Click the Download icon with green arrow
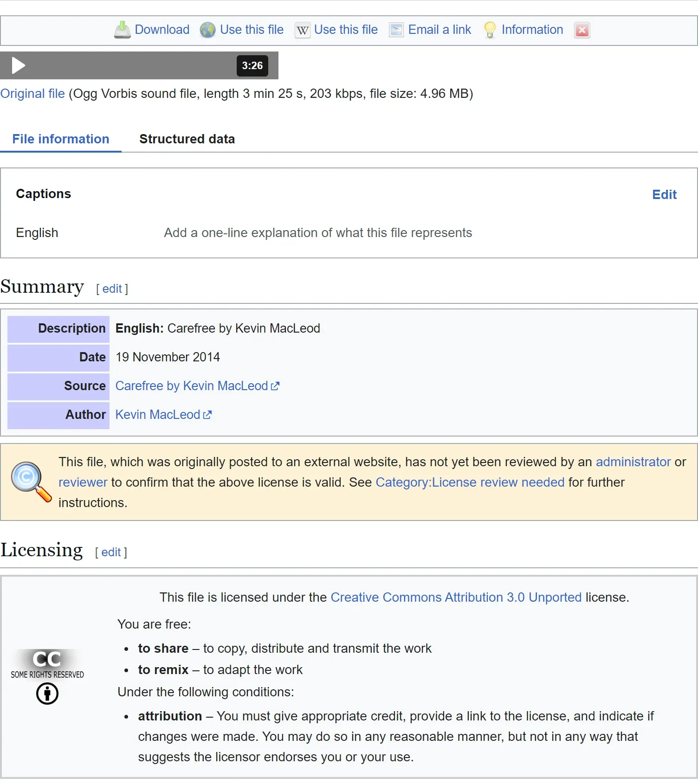 click(x=123, y=30)
